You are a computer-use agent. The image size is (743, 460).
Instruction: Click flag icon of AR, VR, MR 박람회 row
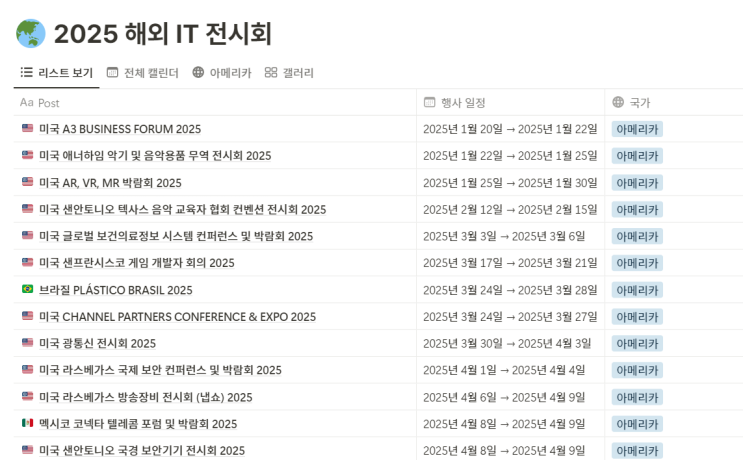point(27,181)
